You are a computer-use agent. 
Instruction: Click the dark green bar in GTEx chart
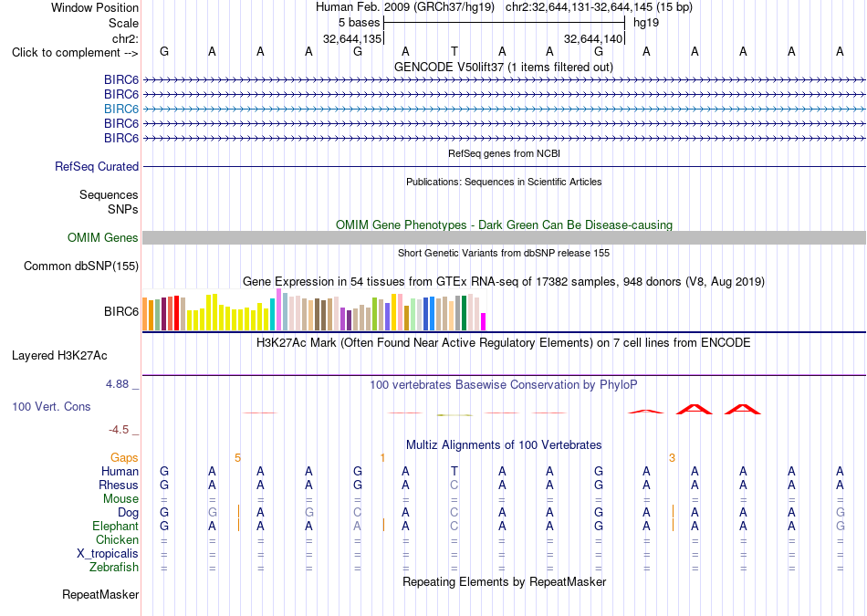point(464,313)
